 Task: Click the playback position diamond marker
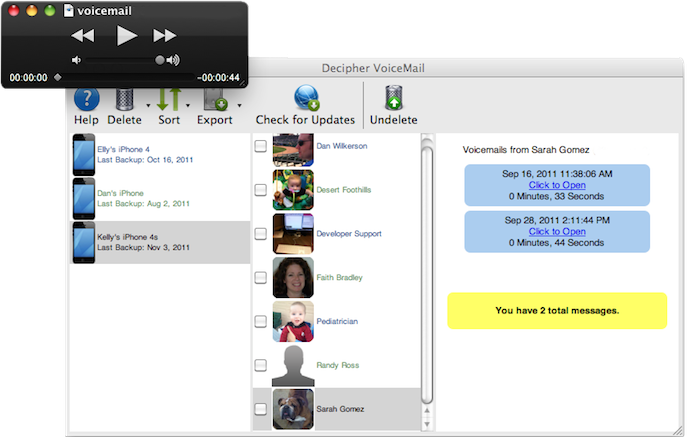[x=57, y=78]
